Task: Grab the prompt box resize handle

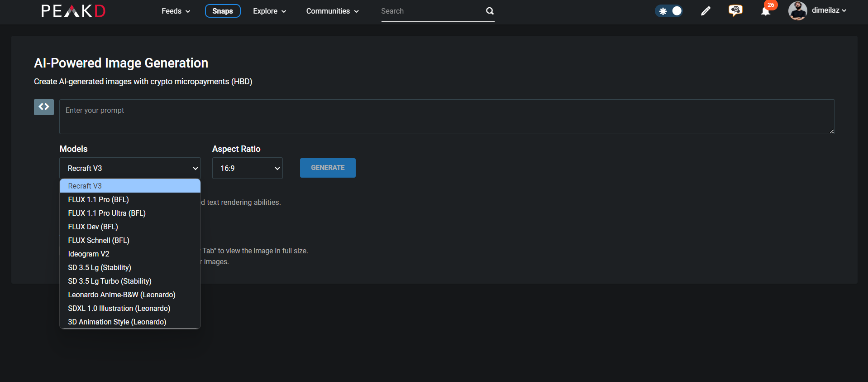Action: click(x=831, y=131)
